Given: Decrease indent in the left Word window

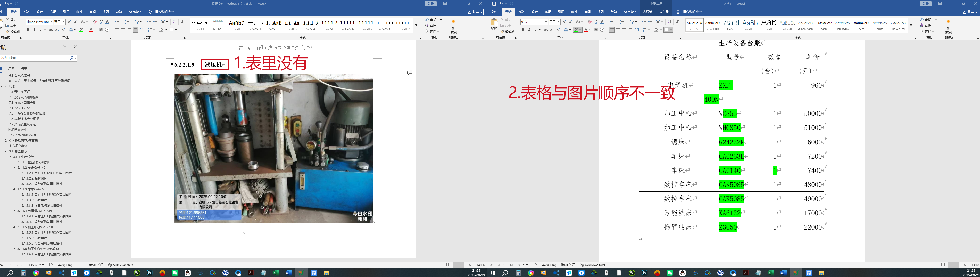Looking at the screenshot, I should (x=148, y=22).
